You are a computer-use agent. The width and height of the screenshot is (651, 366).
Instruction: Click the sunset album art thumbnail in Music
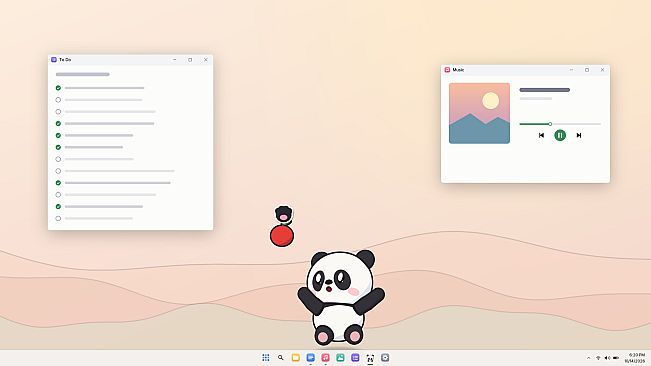coord(479,113)
